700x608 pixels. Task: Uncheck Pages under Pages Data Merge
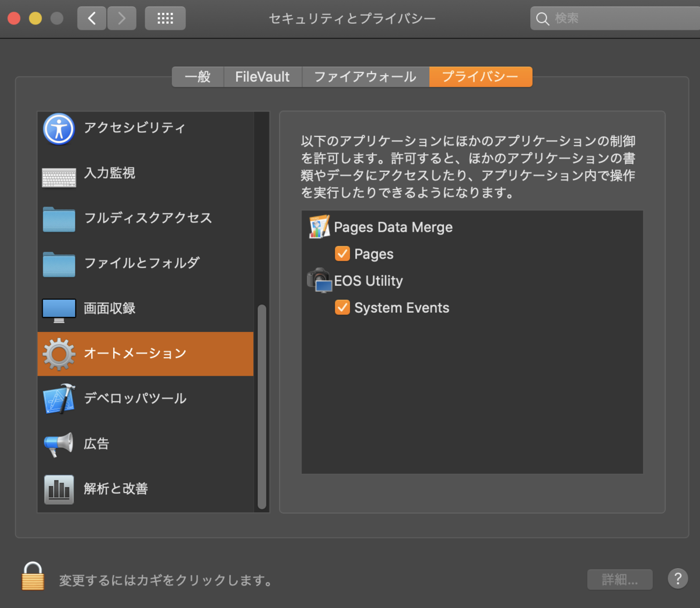pyautogui.click(x=342, y=254)
